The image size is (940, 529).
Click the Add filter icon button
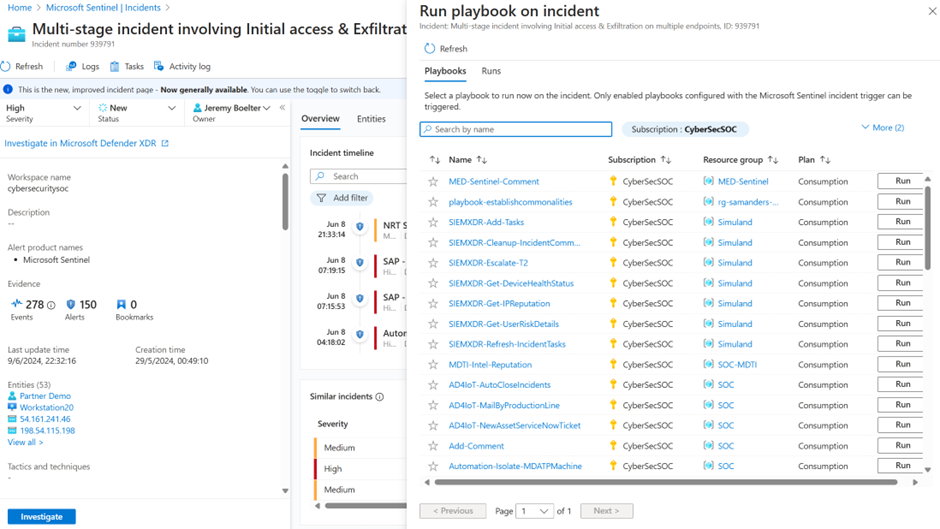(321, 198)
